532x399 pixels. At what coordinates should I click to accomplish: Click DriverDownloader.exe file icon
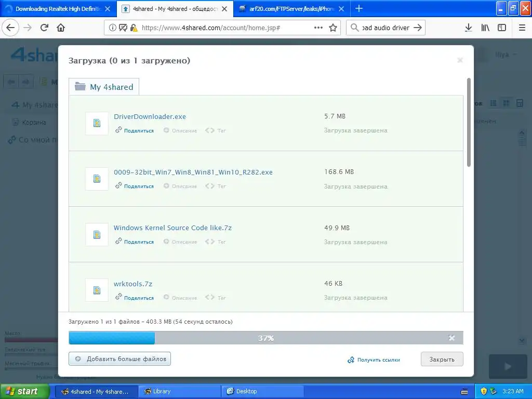pos(97,123)
